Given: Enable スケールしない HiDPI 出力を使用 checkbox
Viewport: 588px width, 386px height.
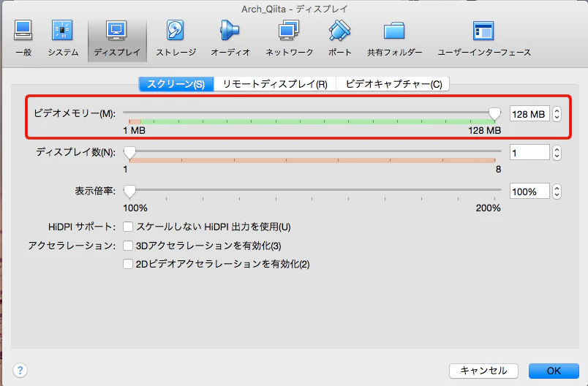Looking at the screenshot, I should click(x=128, y=227).
